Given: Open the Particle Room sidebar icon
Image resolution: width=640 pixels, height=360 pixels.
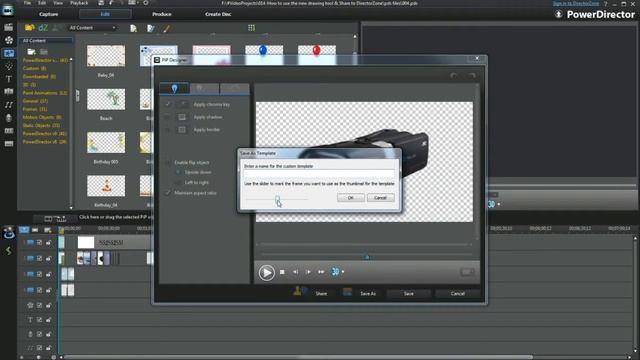Looking at the screenshot, I should (x=8, y=66).
